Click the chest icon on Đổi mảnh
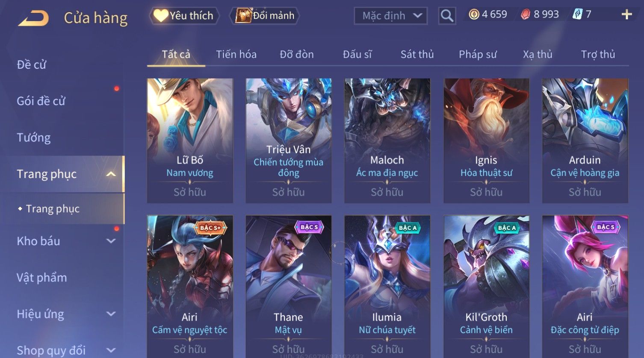Screen dimensions: 644x358 (243, 15)
